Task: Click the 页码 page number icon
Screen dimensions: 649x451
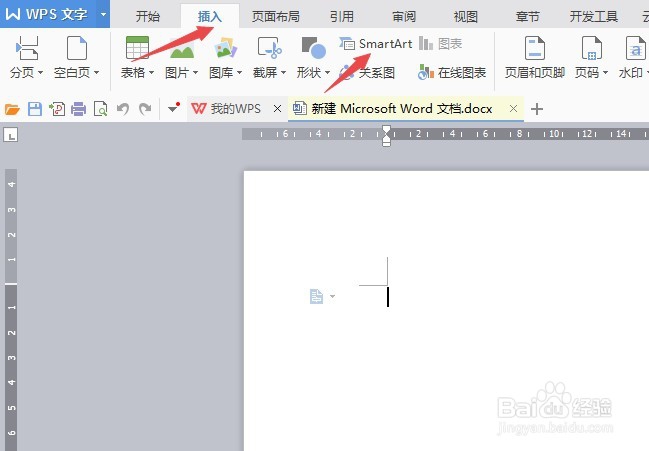Action: click(591, 48)
